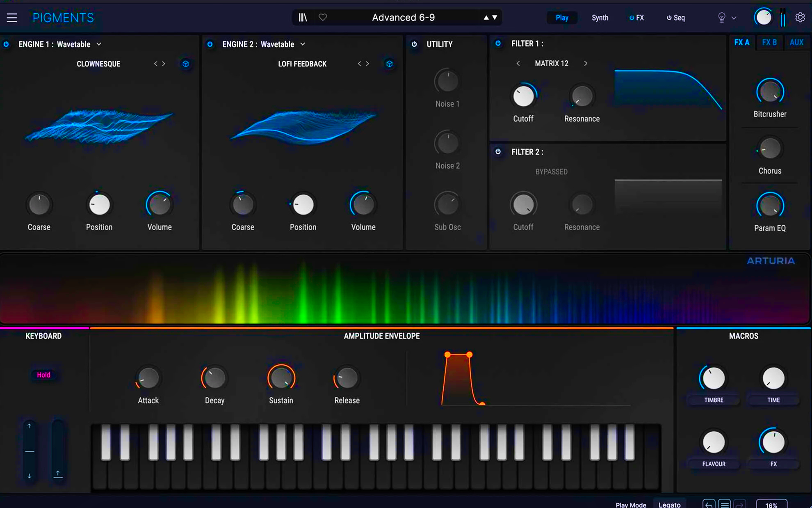This screenshot has height=508, width=812.
Task: Toggle Engine 1 power button
Action: (x=7, y=44)
